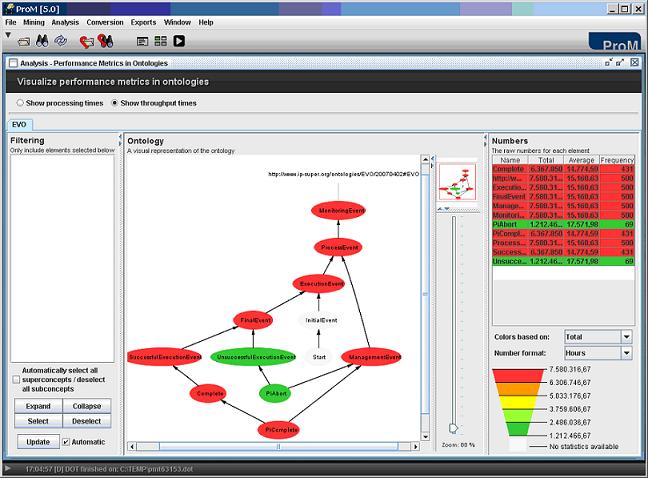
Task: Open the Mining menu
Action: tap(34, 21)
